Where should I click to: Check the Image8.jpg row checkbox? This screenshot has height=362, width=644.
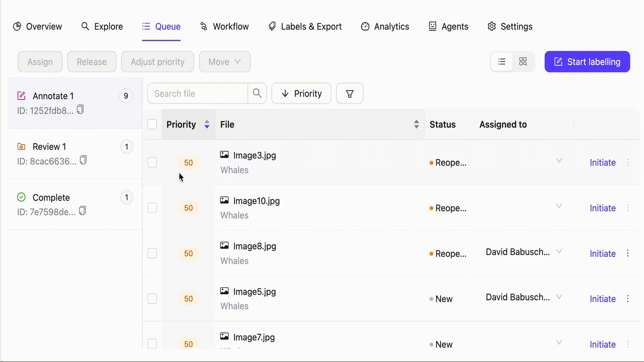click(152, 253)
